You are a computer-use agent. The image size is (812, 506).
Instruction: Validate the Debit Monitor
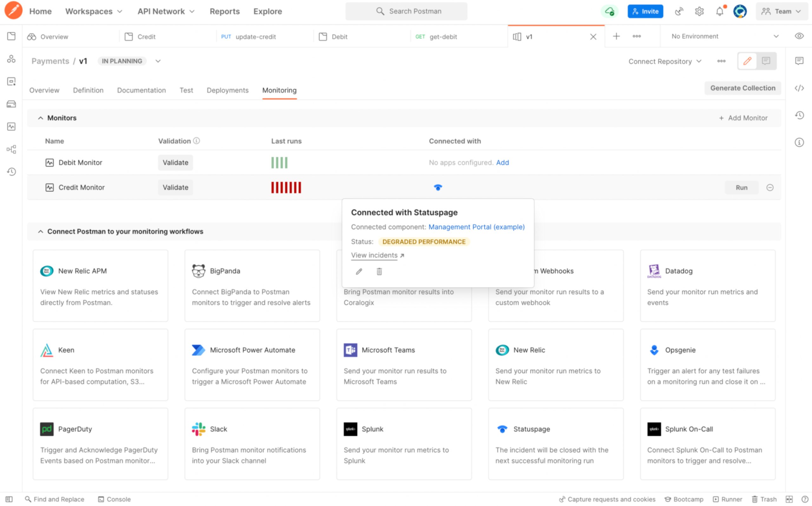(x=175, y=163)
